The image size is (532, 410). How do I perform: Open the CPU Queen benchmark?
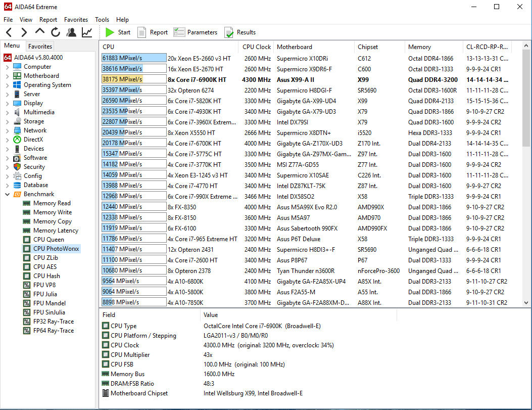coord(49,240)
